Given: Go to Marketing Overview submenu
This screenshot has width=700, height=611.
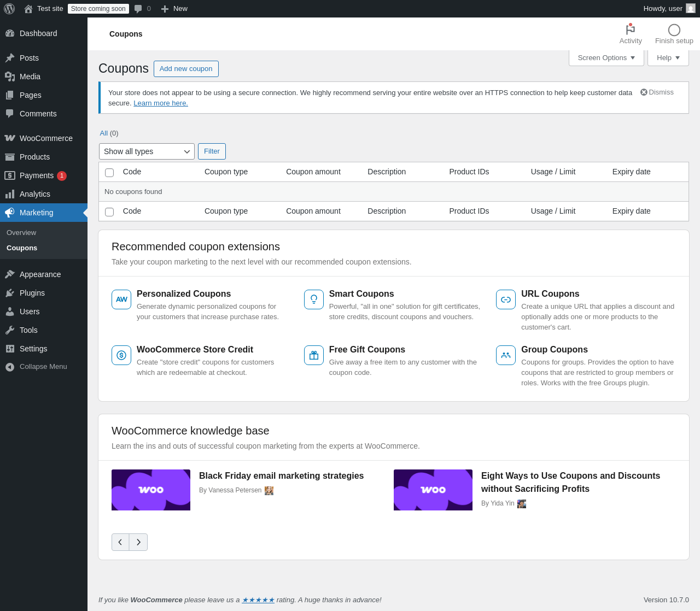Looking at the screenshot, I should [x=21, y=233].
